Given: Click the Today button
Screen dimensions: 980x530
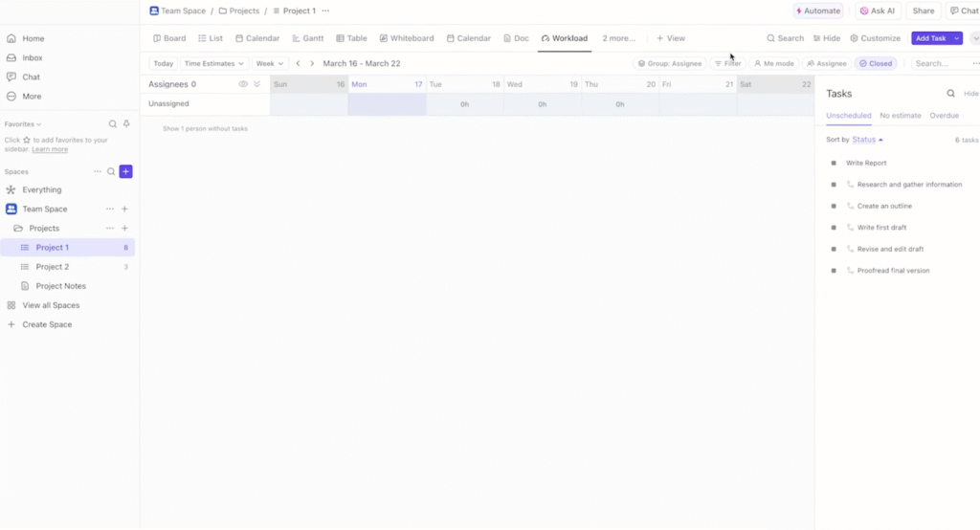Looking at the screenshot, I should coord(164,64).
